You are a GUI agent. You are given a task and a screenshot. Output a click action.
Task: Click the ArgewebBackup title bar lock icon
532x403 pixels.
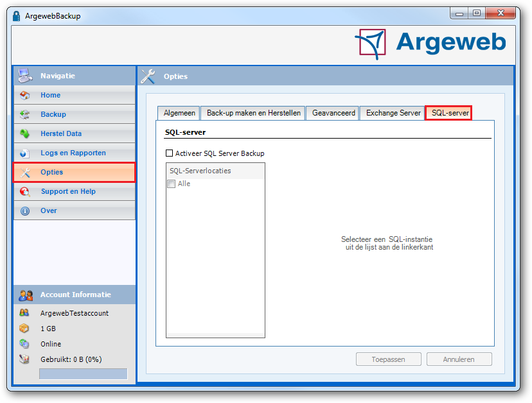[16, 16]
